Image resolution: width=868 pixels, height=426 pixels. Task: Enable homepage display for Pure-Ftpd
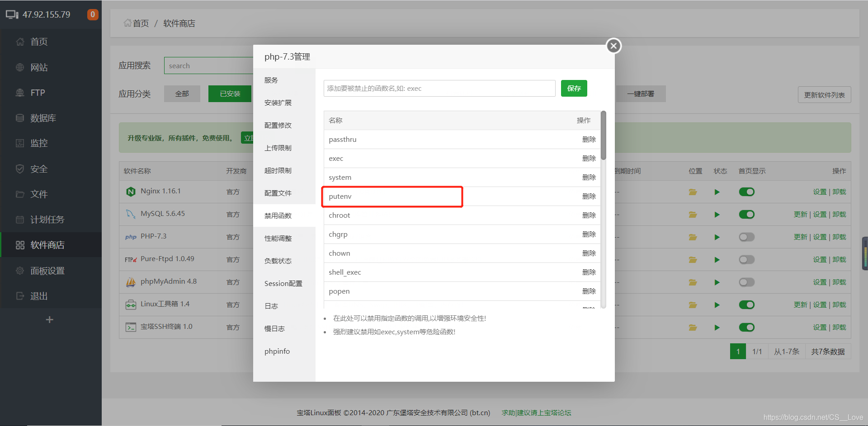(x=747, y=260)
